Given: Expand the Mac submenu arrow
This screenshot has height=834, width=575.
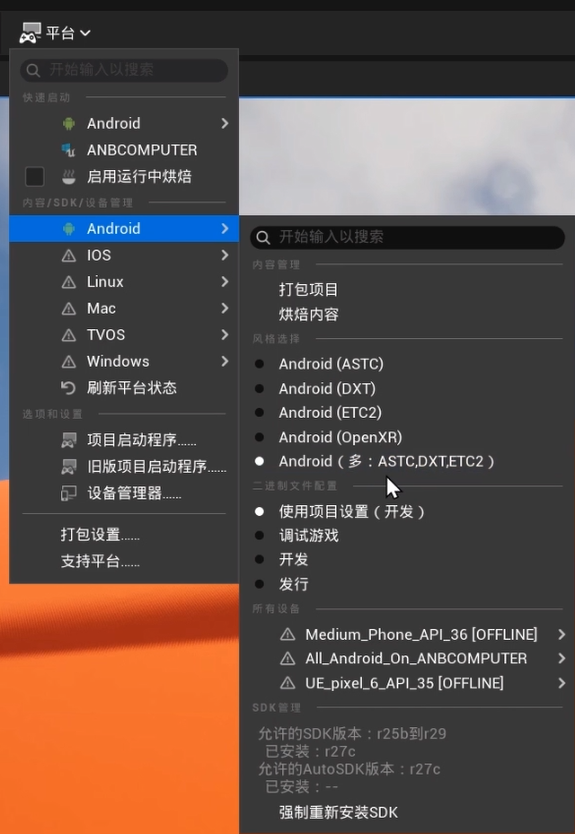Looking at the screenshot, I should [x=224, y=308].
